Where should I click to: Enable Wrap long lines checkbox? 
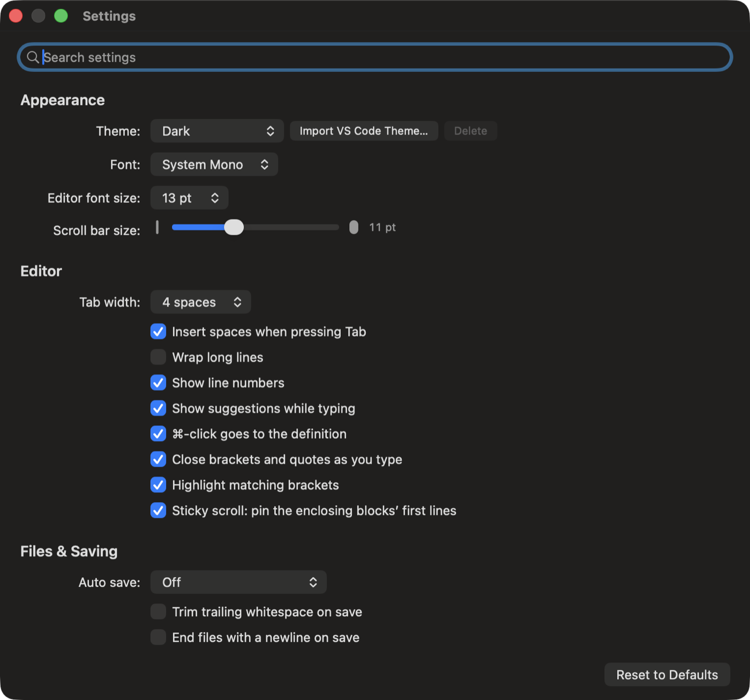[158, 357]
